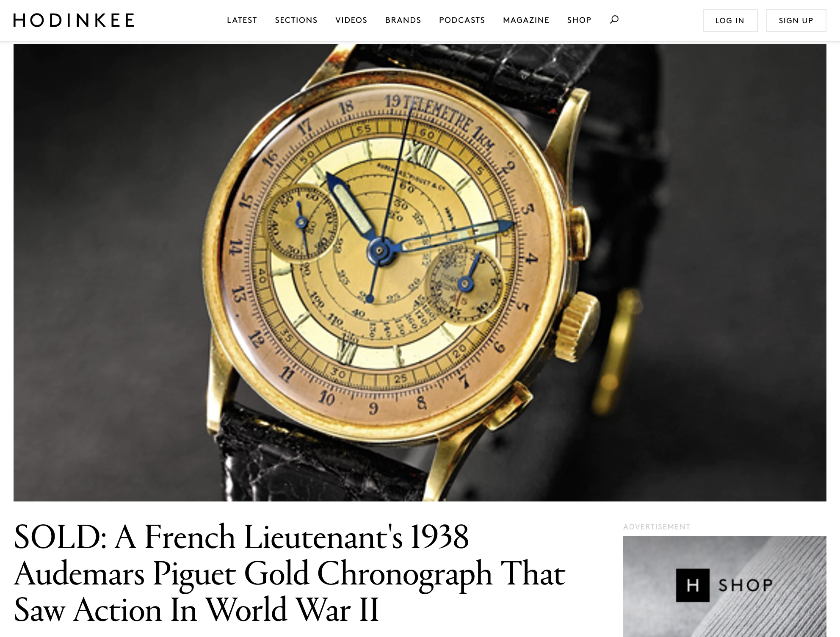Expand the SECTIONS navigation menu

pyautogui.click(x=296, y=20)
